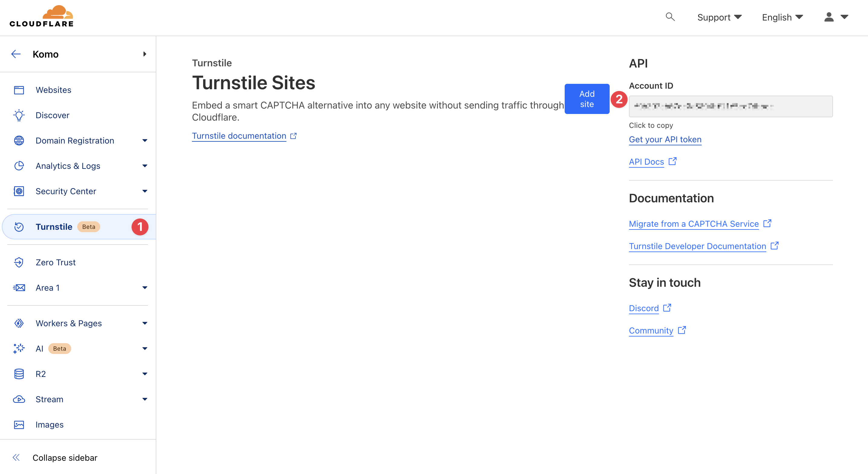Click the Images picture icon
Screen dimensions: 868x474
[19, 425]
